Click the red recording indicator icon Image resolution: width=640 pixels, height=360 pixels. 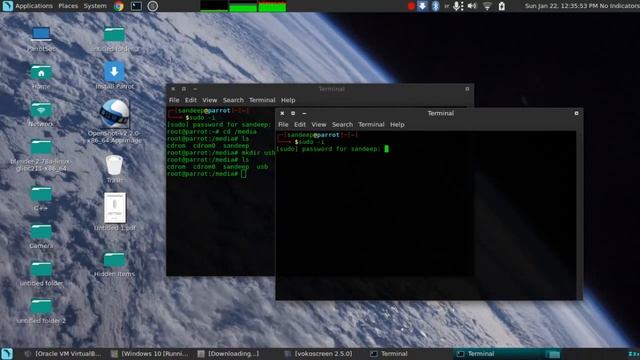point(411,6)
